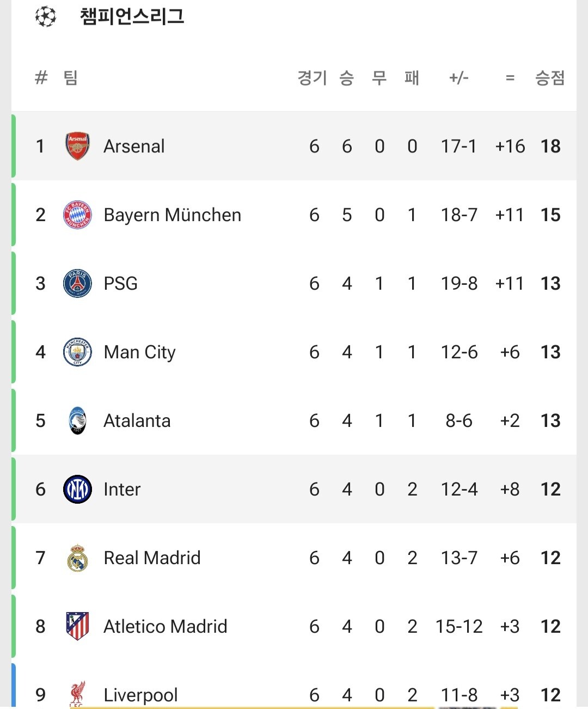Select Inter's 12-4 goals cell

tap(459, 489)
